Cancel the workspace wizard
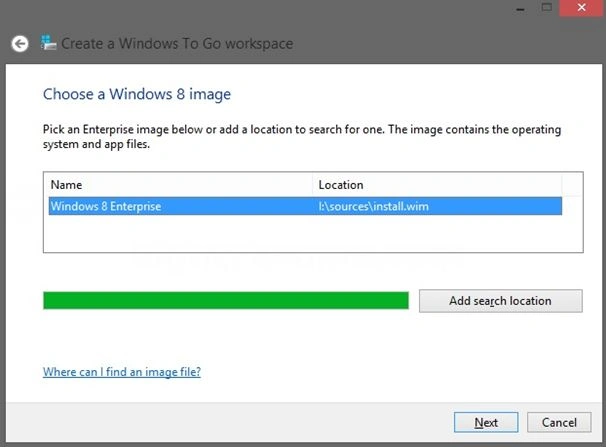The width and height of the screenshot is (606, 447). pyautogui.click(x=559, y=422)
